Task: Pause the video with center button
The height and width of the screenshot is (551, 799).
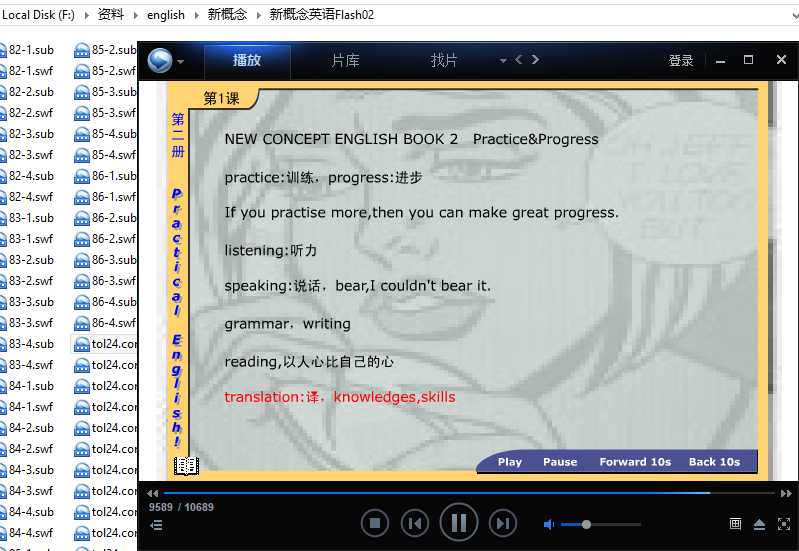Action: pyautogui.click(x=459, y=522)
